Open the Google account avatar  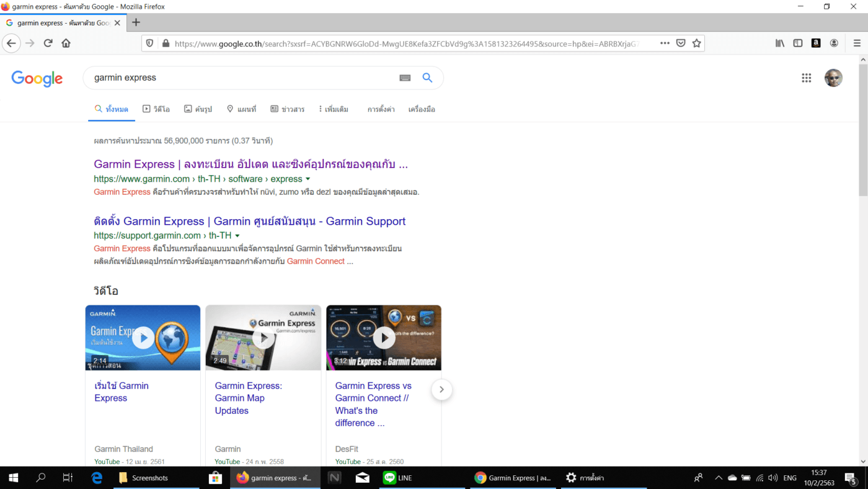pyautogui.click(x=833, y=78)
